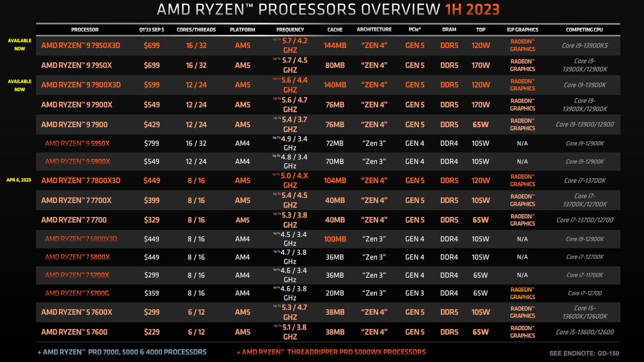Click the 144MB cache value for 7950X3D
The height and width of the screenshot is (362, 644).
(x=334, y=45)
